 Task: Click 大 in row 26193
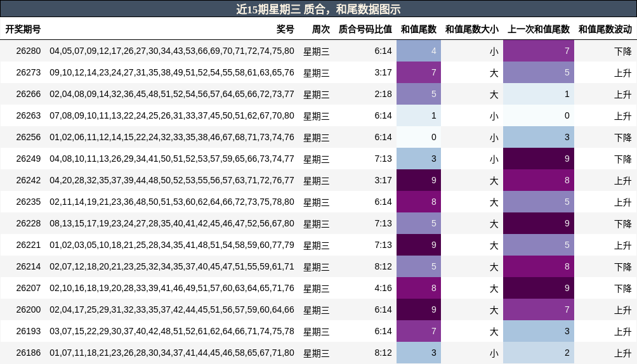click(x=494, y=331)
